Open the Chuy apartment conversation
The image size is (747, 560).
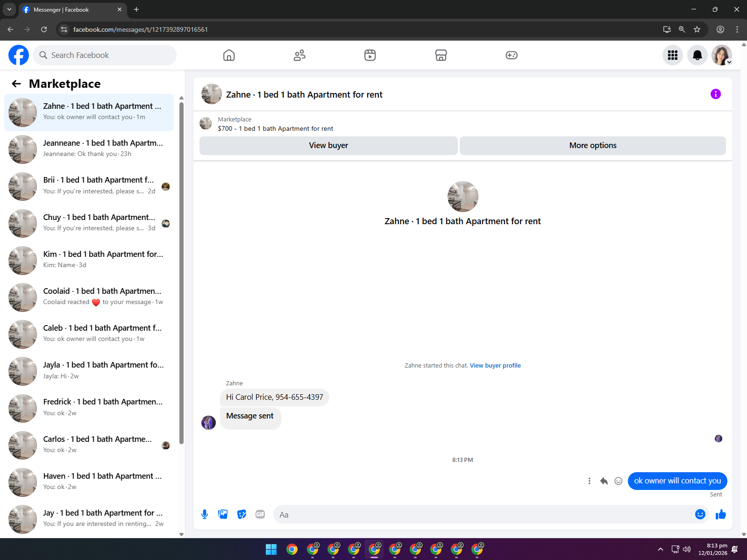tap(89, 223)
